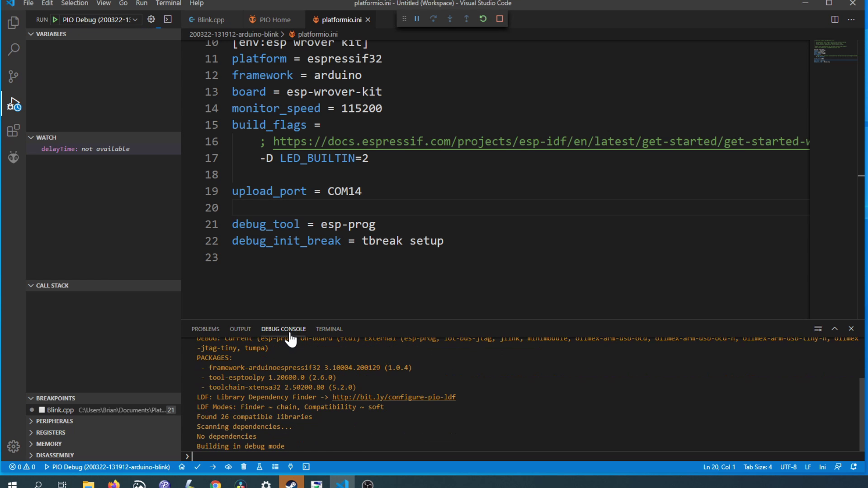Viewport: 868px width, 488px height.
Task: Open the editor More Actions ellipsis
Action: click(851, 19)
